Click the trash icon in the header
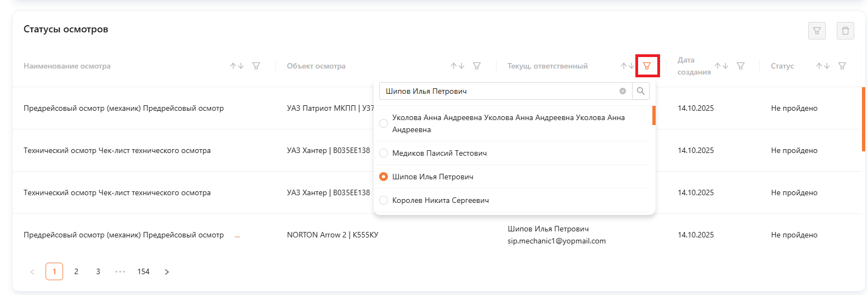 845,31
